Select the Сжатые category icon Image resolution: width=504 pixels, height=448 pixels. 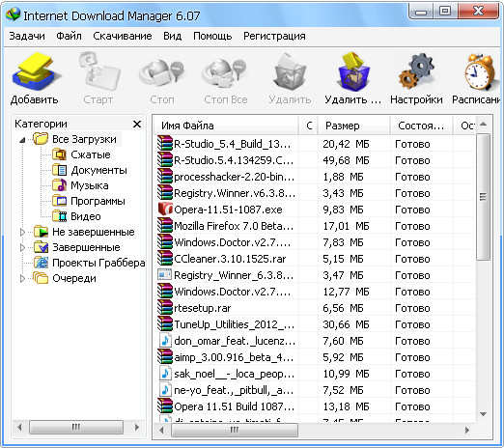(60, 154)
